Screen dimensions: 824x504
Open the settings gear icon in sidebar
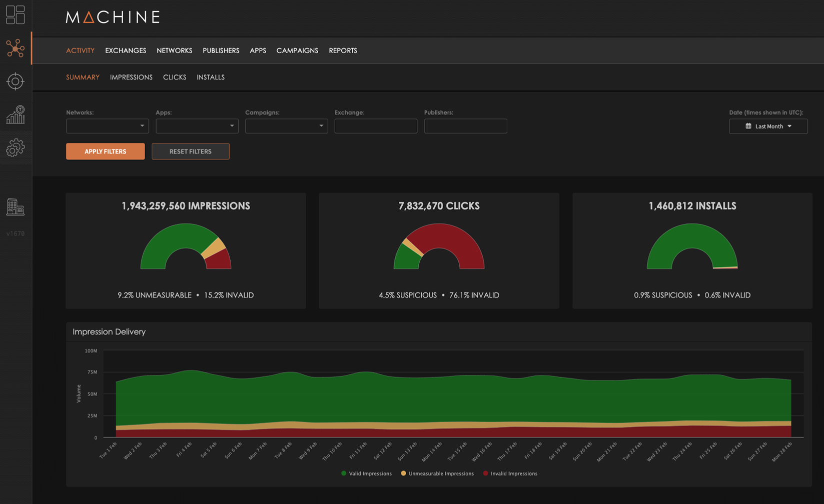point(15,148)
